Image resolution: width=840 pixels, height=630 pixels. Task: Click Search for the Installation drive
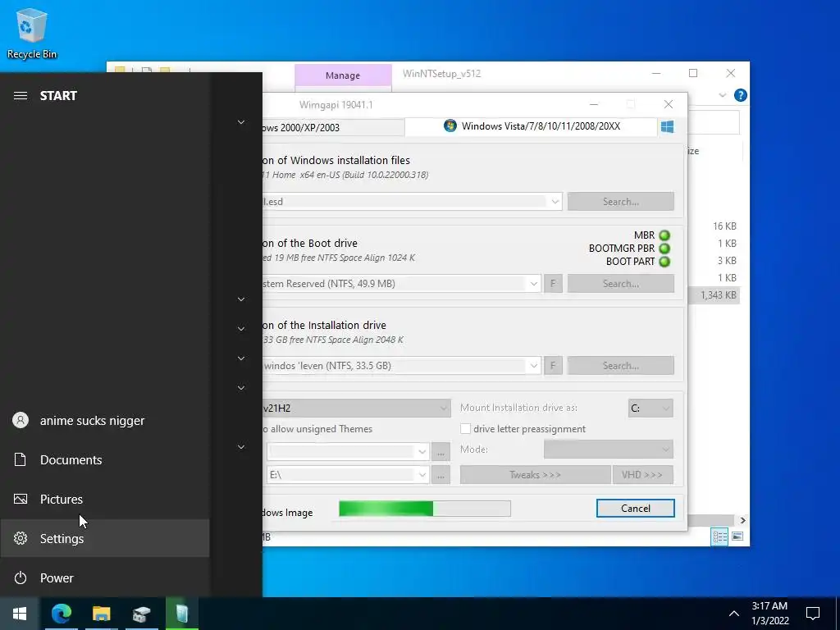(x=621, y=365)
